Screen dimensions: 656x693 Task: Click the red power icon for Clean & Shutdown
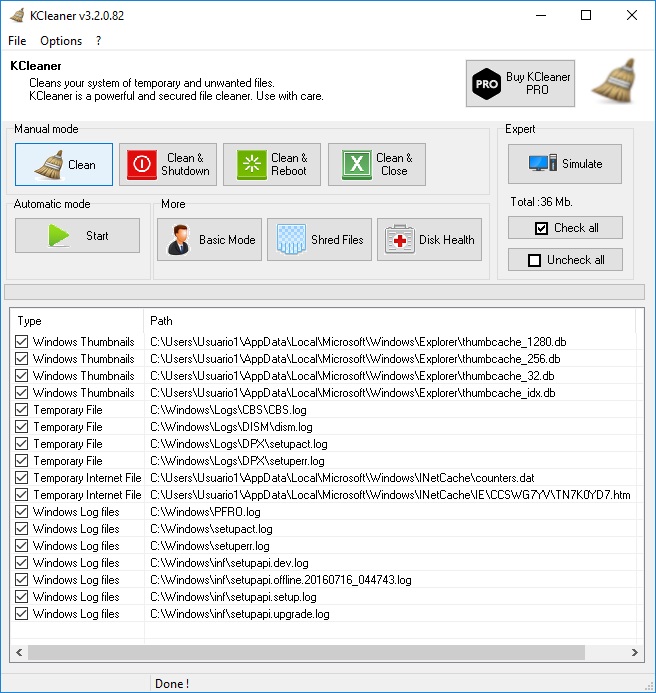pyautogui.click(x=141, y=164)
